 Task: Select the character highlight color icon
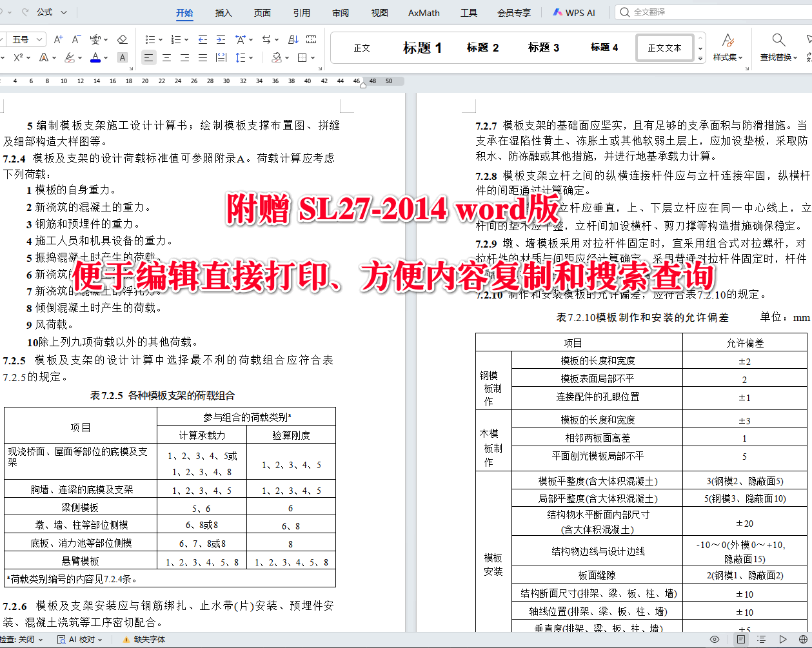[x=70, y=57]
